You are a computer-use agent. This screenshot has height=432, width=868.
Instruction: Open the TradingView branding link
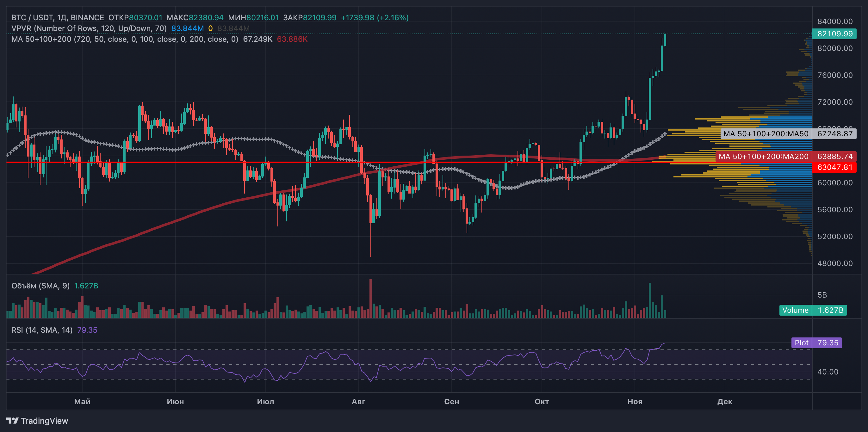point(37,421)
